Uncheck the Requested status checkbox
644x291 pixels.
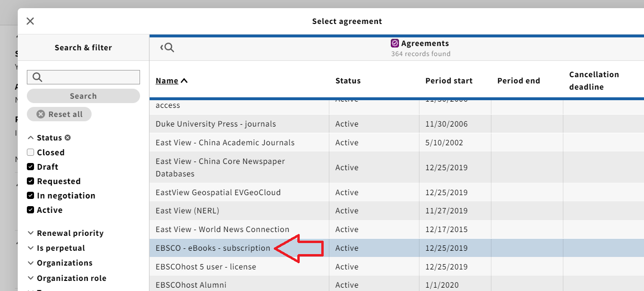coord(31,181)
